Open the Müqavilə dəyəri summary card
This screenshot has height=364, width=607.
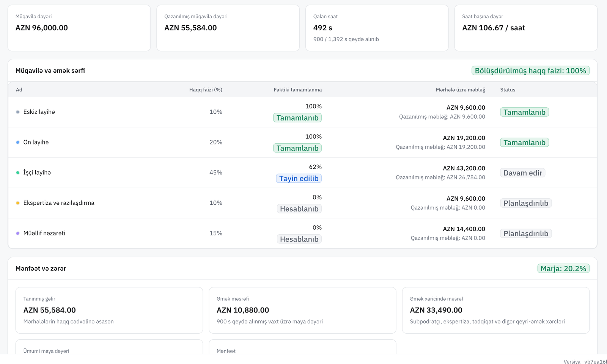tap(79, 28)
